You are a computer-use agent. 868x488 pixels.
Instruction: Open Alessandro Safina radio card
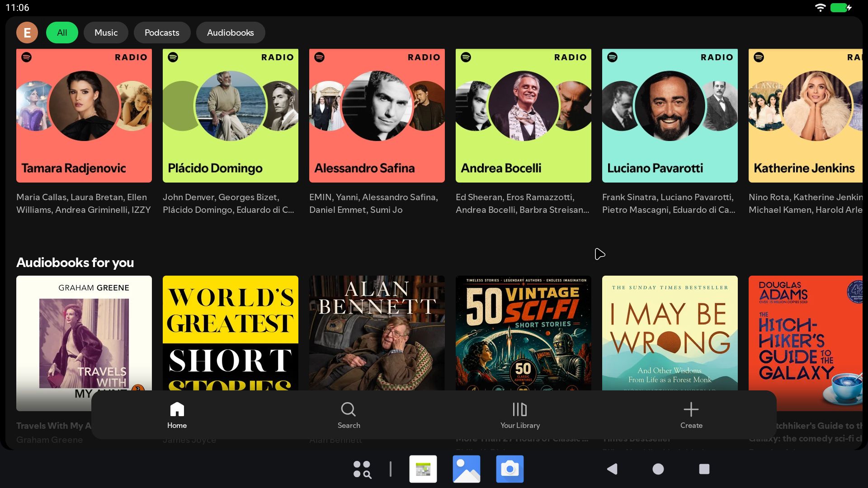tap(377, 116)
